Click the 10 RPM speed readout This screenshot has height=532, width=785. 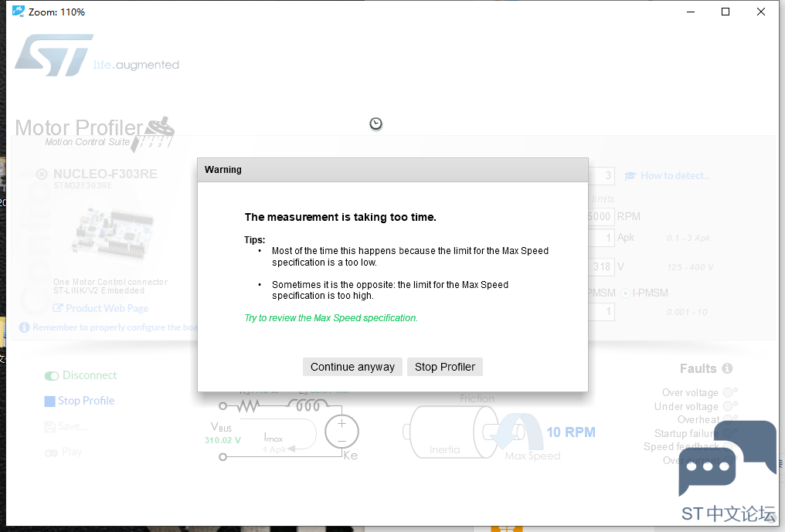click(571, 432)
